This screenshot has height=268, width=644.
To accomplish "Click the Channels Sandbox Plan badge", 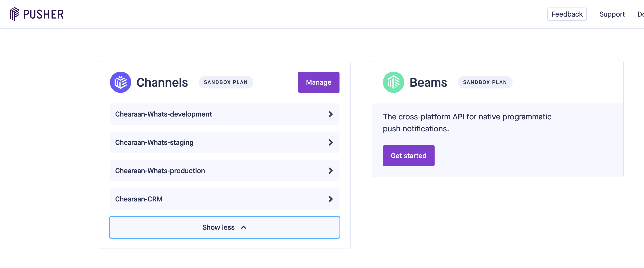I will [x=226, y=82].
